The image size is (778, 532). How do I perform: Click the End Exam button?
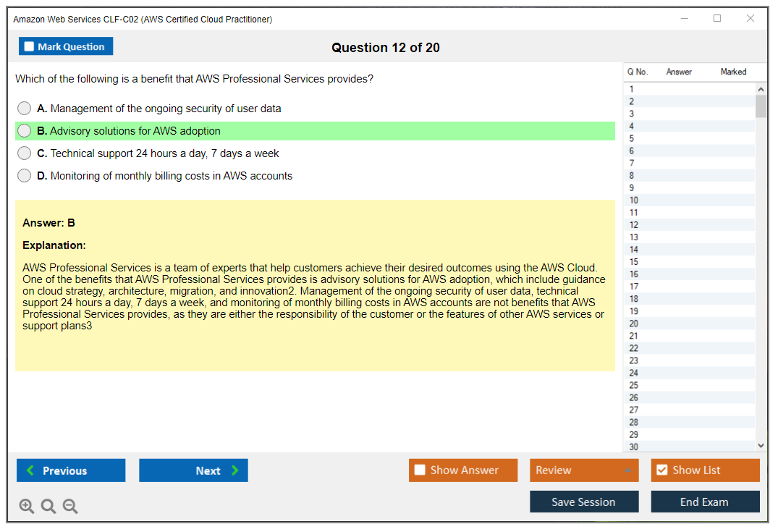[x=705, y=502]
